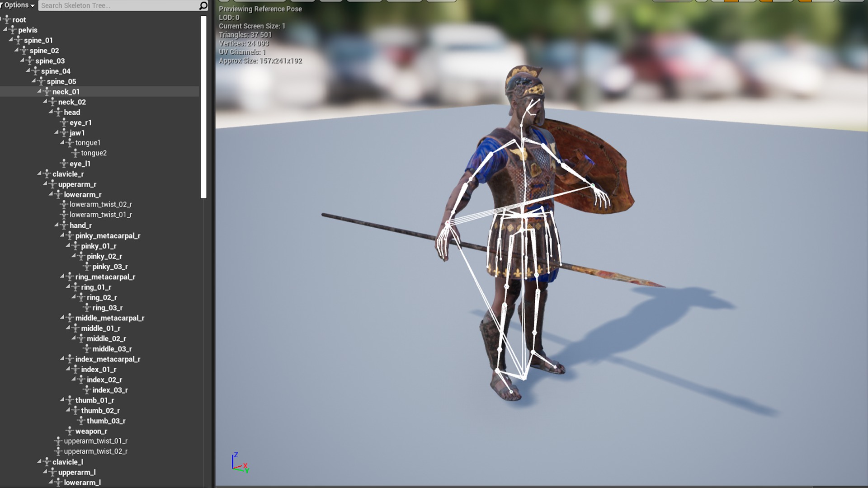The height and width of the screenshot is (488, 868).
Task: Click the bone icon beside head
Action: 59,113
